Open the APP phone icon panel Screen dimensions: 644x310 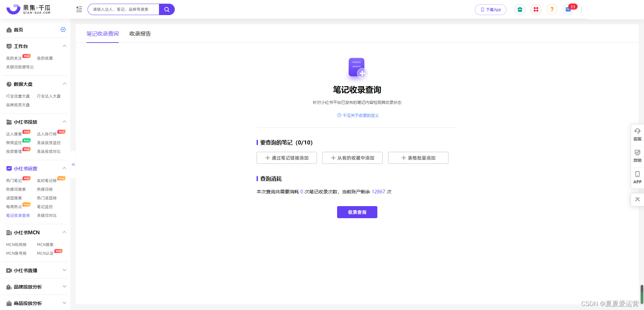[x=637, y=177]
